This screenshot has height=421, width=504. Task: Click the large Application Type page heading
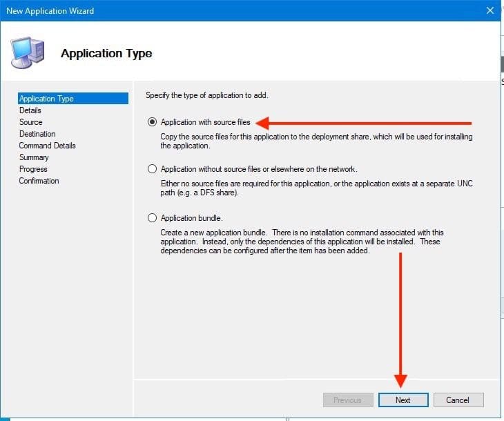tap(106, 53)
